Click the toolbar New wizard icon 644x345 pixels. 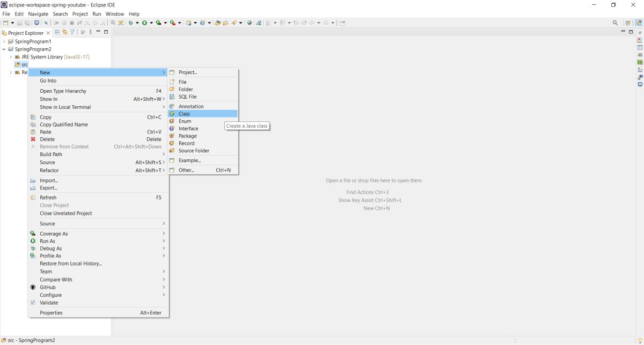(6, 23)
